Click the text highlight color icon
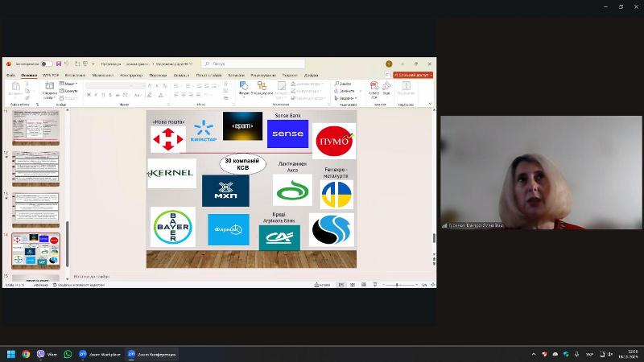The image size is (644, 362). 150,95
